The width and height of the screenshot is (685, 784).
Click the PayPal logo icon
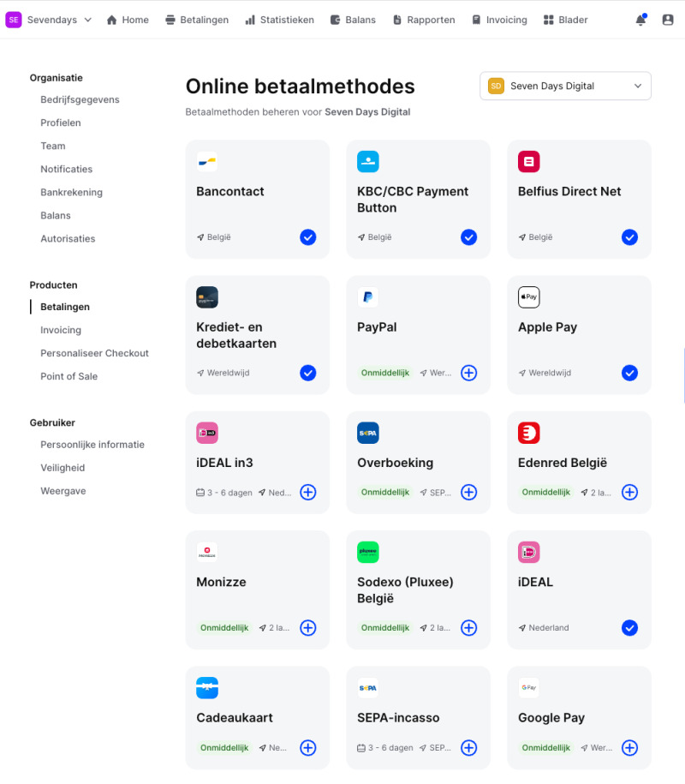click(368, 297)
